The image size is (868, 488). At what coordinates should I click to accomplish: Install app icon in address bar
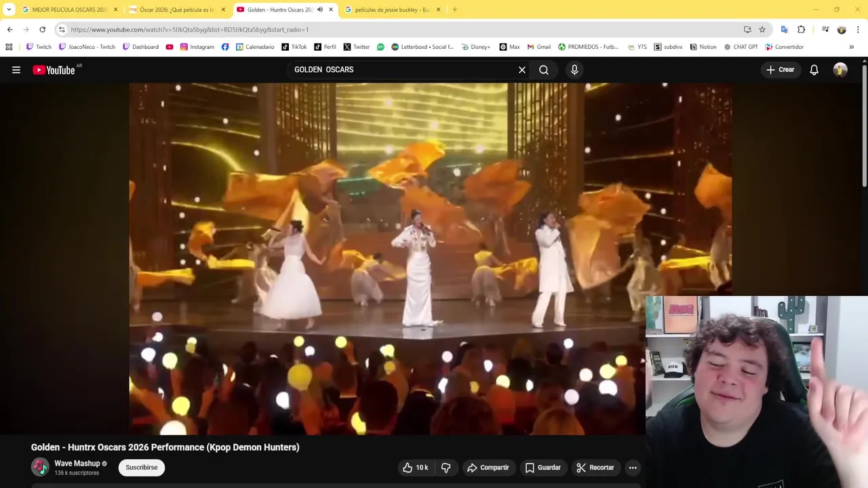pyautogui.click(x=747, y=30)
